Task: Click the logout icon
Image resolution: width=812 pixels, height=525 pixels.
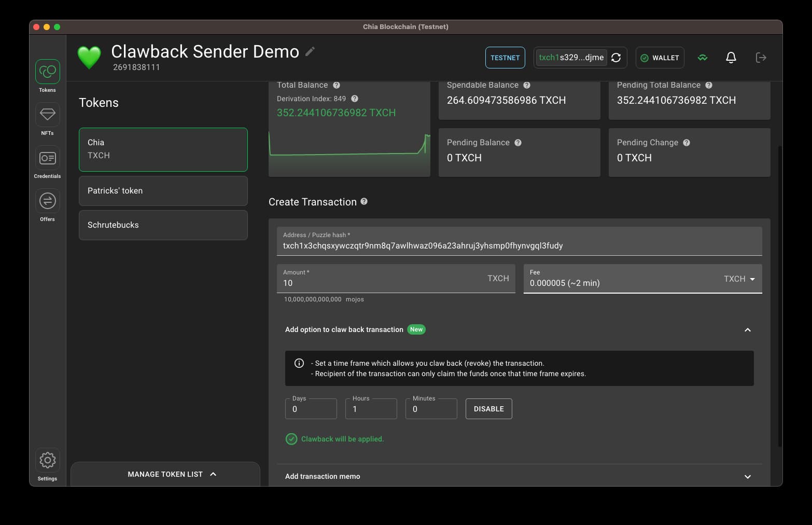Action: pyautogui.click(x=761, y=58)
